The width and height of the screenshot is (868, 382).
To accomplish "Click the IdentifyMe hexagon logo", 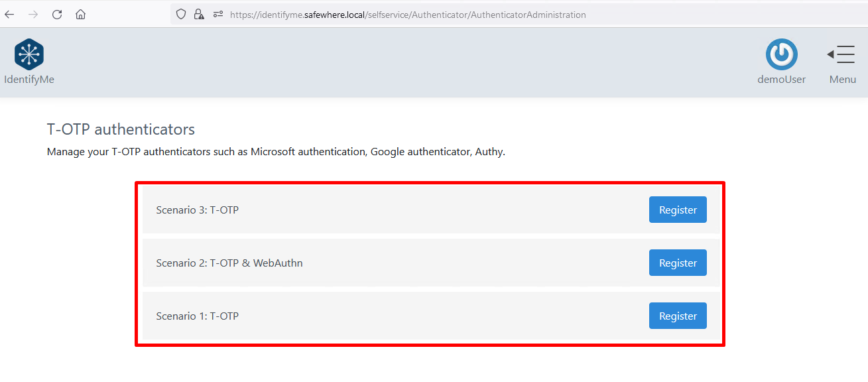I will point(29,54).
